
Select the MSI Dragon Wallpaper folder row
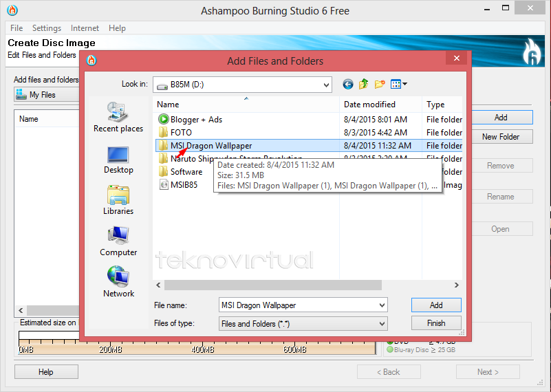point(309,145)
